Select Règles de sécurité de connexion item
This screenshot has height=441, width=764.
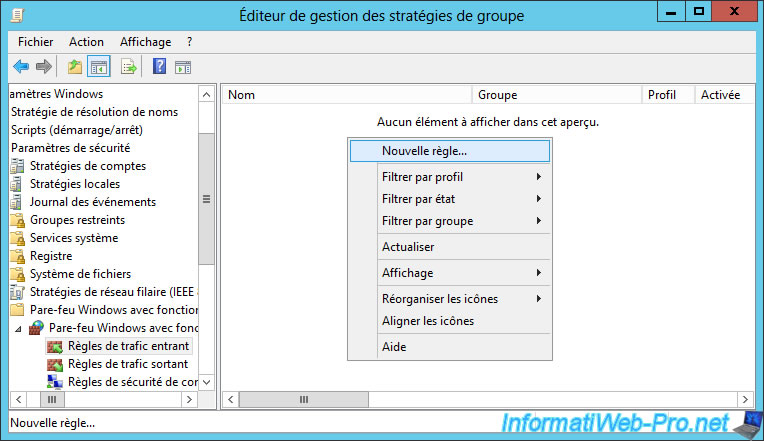(130, 382)
